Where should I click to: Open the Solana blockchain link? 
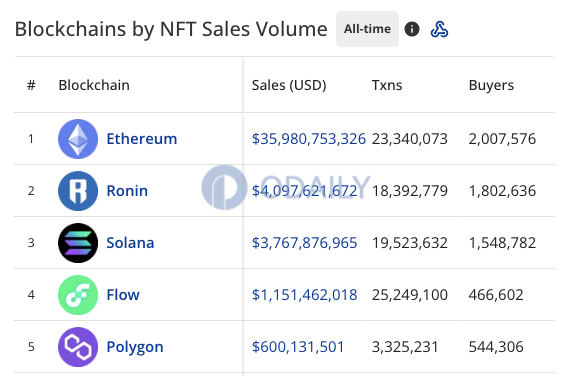pyautogui.click(x=130, y=243)
